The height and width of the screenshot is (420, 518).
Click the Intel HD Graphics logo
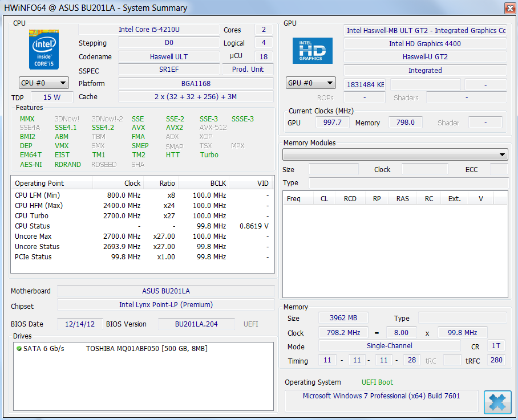click(312, 51)
